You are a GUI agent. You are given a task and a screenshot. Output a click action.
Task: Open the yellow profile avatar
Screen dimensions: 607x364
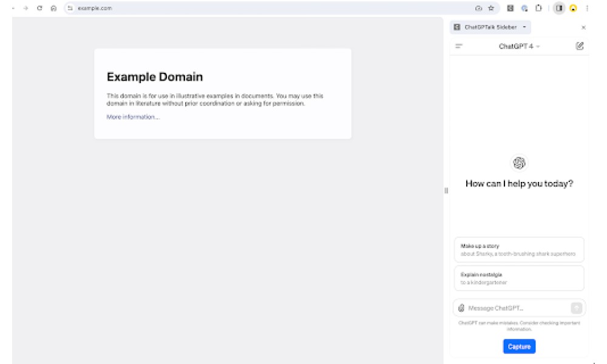[x=574, y=8]
